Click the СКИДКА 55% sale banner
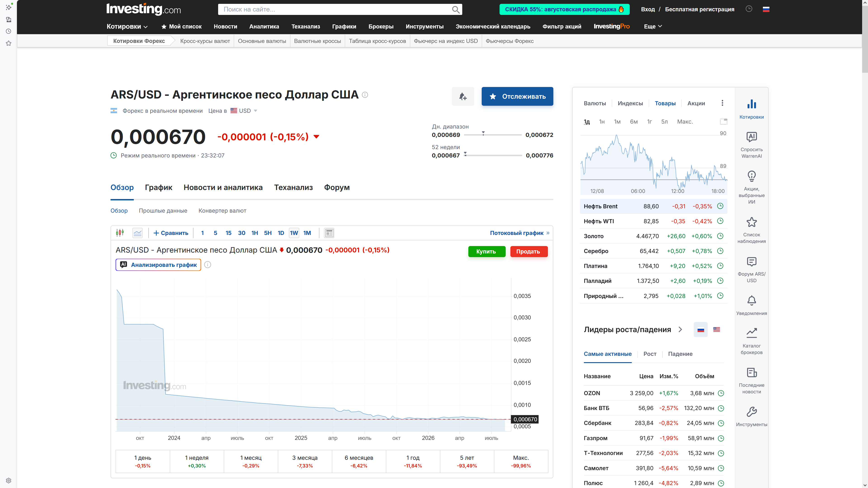Viewport: 868px width, 488px height. coord(564,9)
